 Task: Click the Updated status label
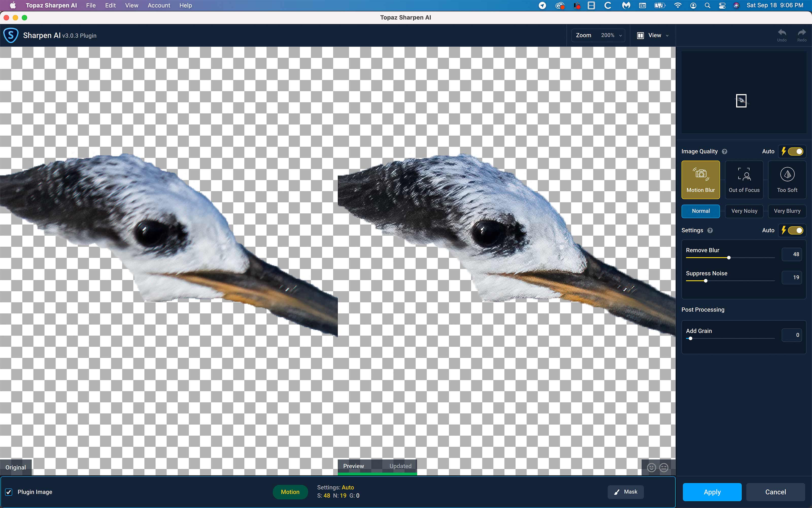click(x=400, y=466)
